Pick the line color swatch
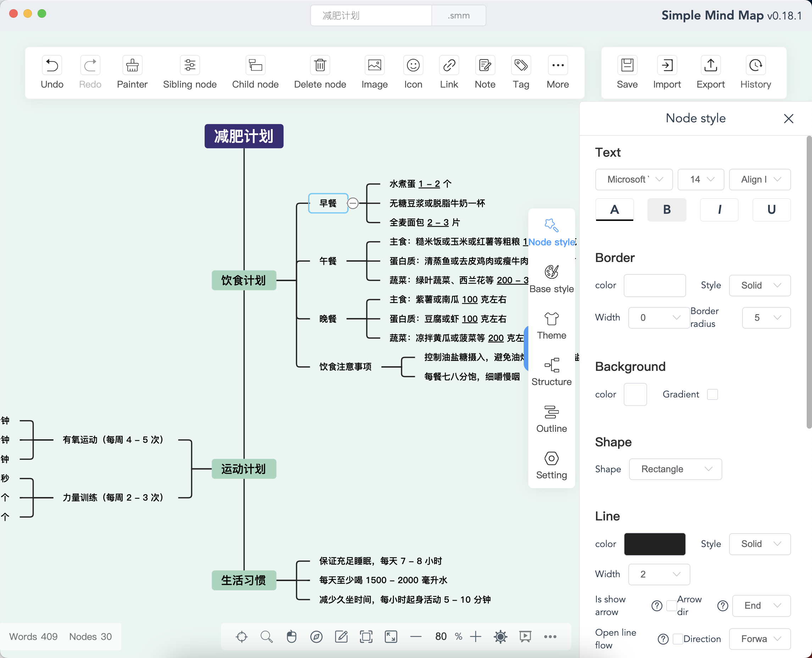Image resolution: width=812 pixels, height=658 pixels. (x=655, y=544)
